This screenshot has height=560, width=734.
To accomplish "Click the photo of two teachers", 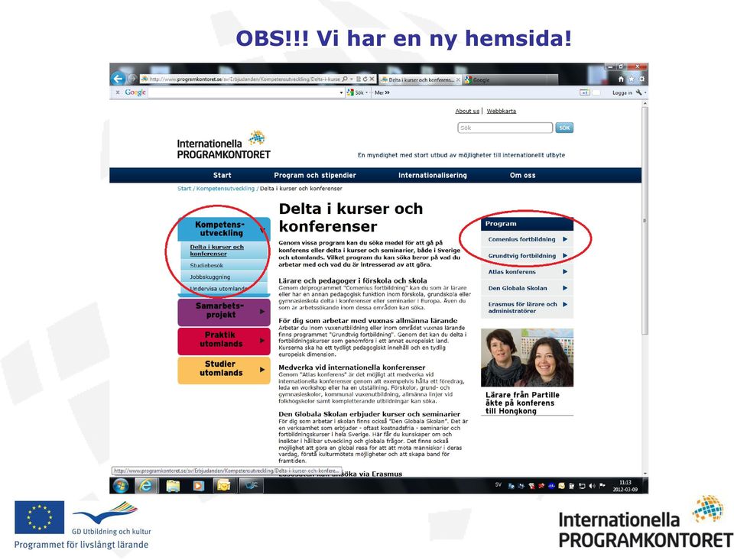I will [527, 358].
